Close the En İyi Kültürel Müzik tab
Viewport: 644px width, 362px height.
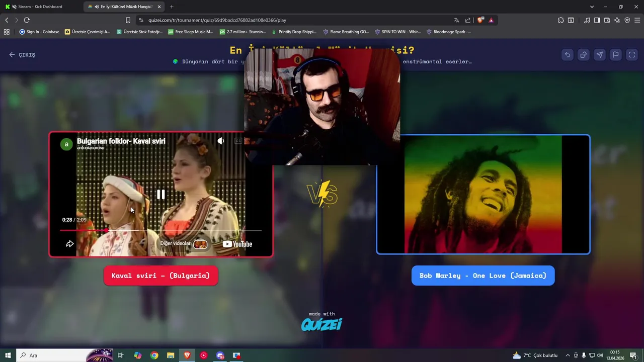[x=159, y=7]
